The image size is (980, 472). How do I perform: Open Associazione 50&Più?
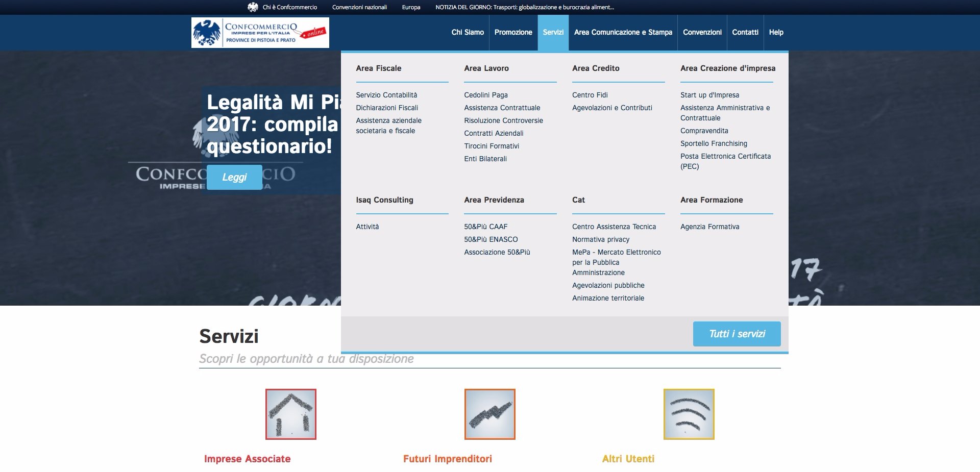[497, 252]
